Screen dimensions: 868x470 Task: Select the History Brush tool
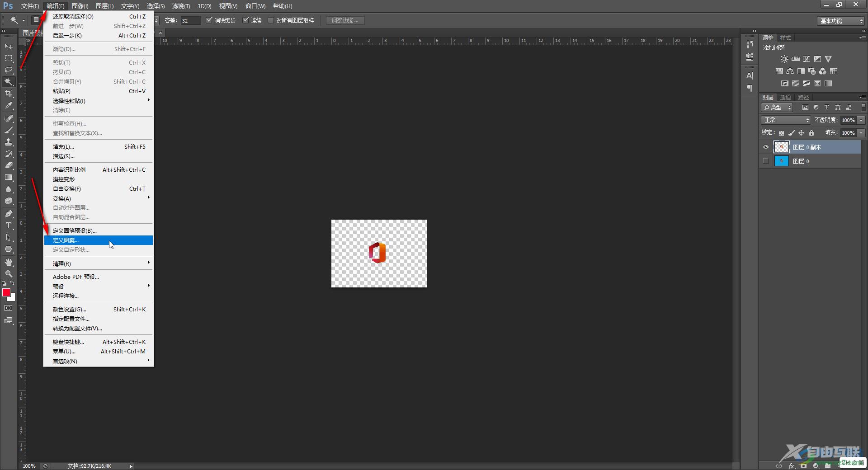coord(9,154)
